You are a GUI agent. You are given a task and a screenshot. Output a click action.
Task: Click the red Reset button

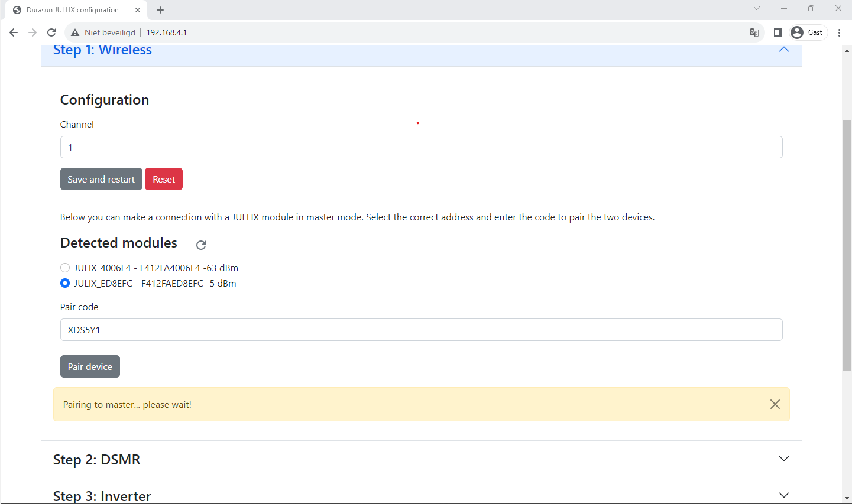click(164, 179)
